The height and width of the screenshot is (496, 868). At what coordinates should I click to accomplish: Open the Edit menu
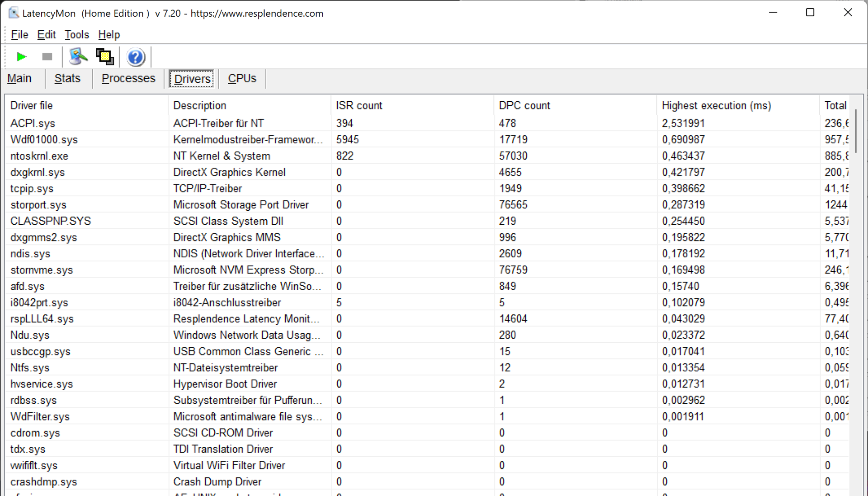[46, 35]
